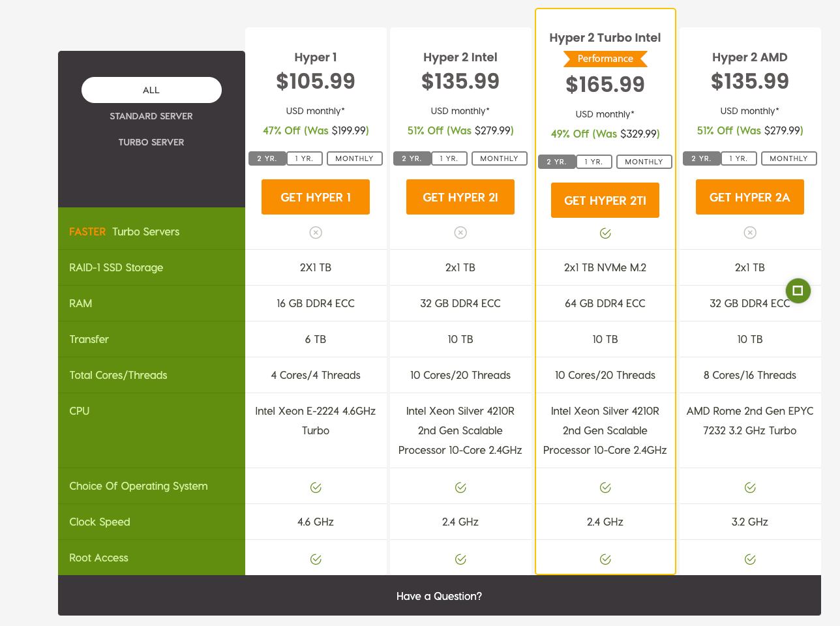Show ALL server plans filter
This screenshot has width=840, height=626.
pyautogui.click(x=151, y=90)
